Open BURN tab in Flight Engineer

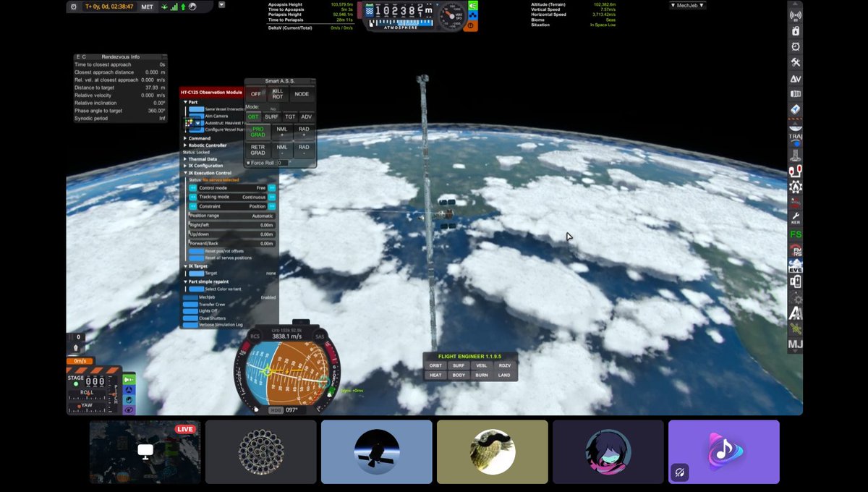coord(482,376)
